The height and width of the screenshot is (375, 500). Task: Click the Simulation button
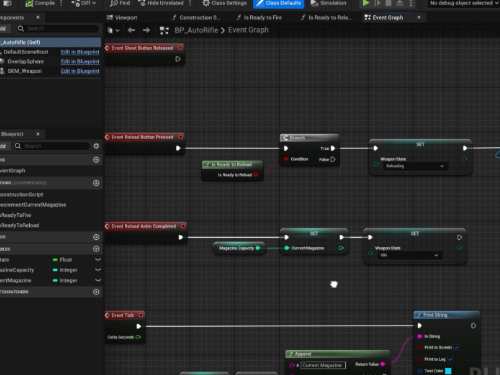pos(329,3)
